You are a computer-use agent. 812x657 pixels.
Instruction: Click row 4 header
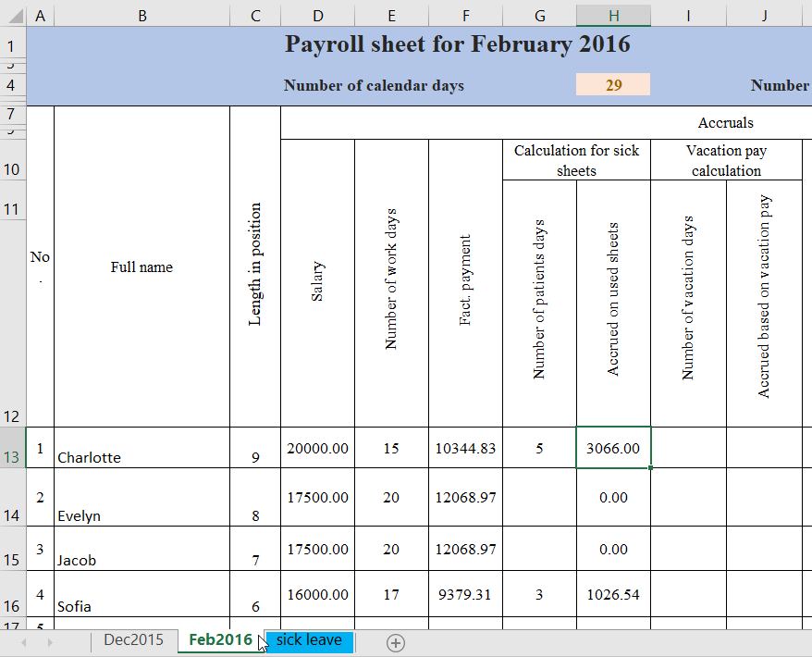click(x=10, y=84)
